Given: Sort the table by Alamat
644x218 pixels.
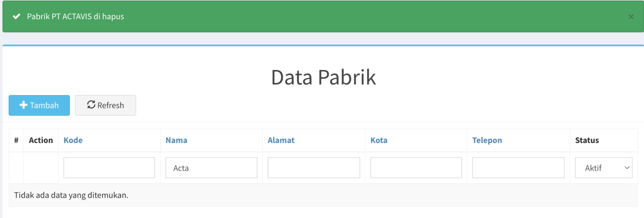Looking at the screenshot, I should (281, 140).
